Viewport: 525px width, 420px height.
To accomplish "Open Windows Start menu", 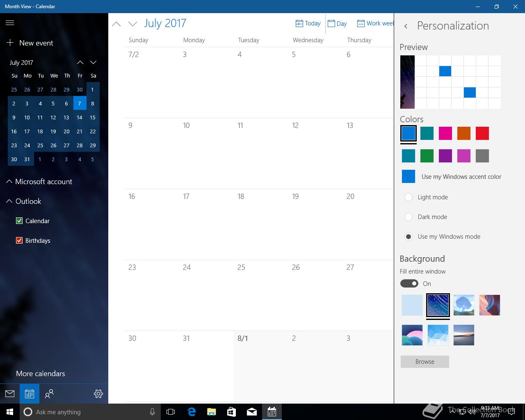I will point(10,412).
